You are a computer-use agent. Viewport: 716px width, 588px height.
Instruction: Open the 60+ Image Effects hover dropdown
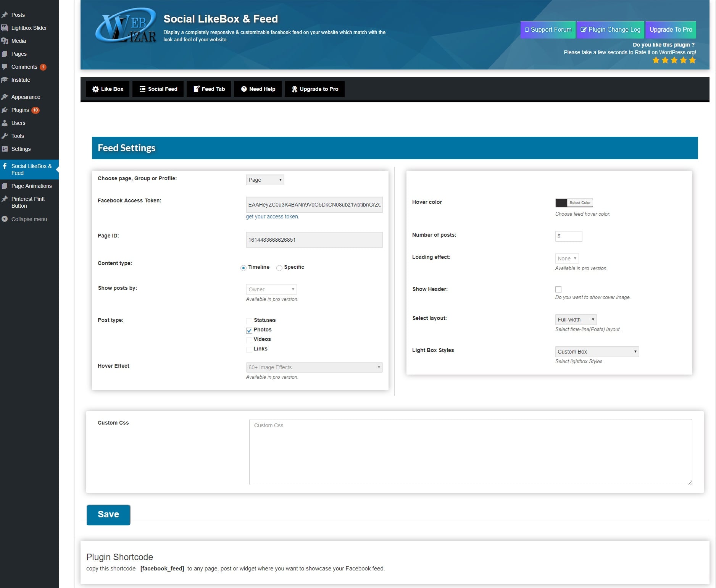pos(314,367)
